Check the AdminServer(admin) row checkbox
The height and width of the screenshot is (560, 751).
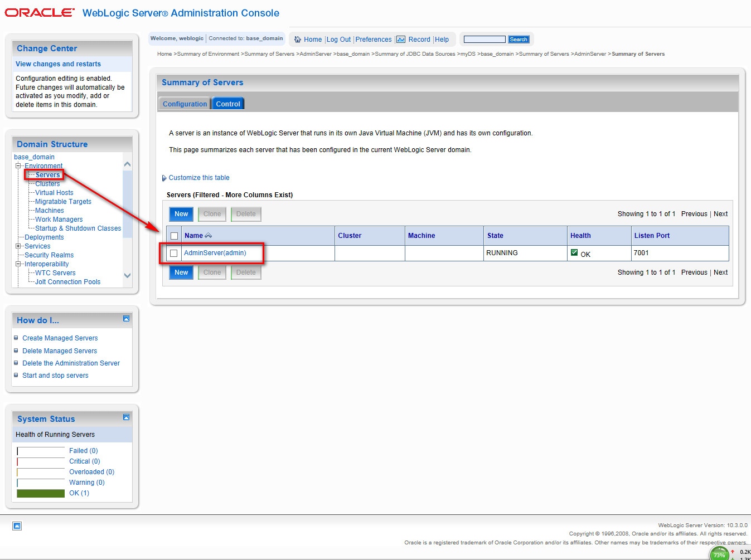(x=174, y=253)
